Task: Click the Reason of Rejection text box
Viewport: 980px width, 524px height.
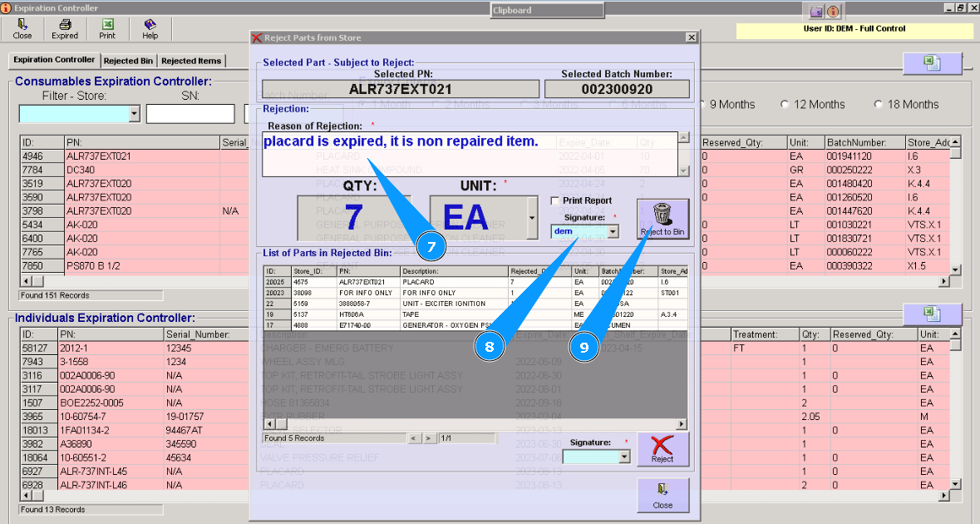Action: click(470, 154)
